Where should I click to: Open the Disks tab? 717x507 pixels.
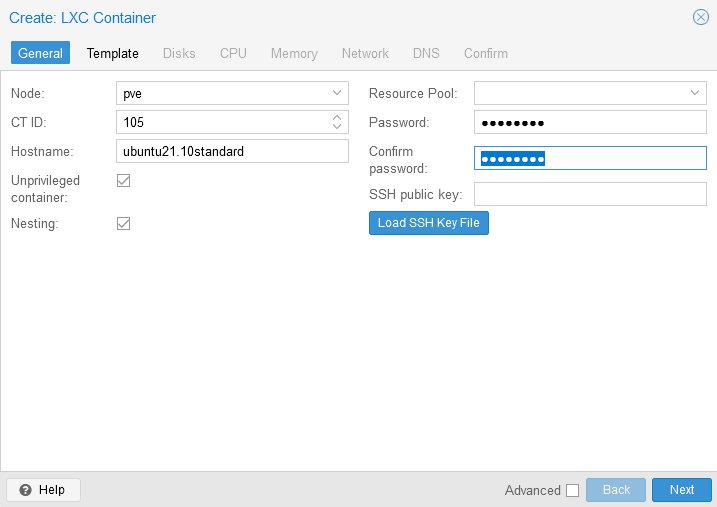pos(179,53)
